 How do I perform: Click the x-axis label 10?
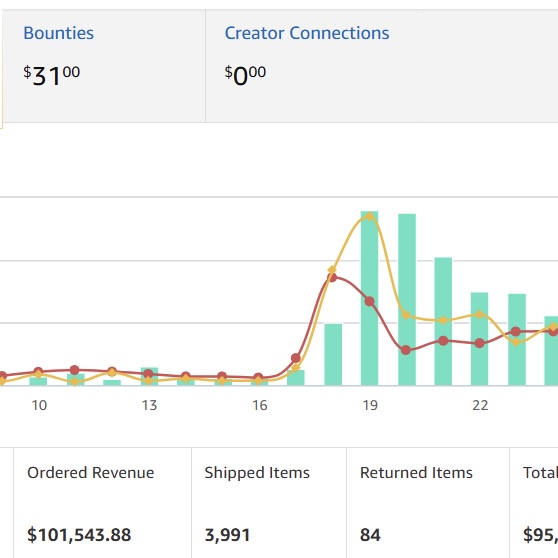click(x=39, y=405)
